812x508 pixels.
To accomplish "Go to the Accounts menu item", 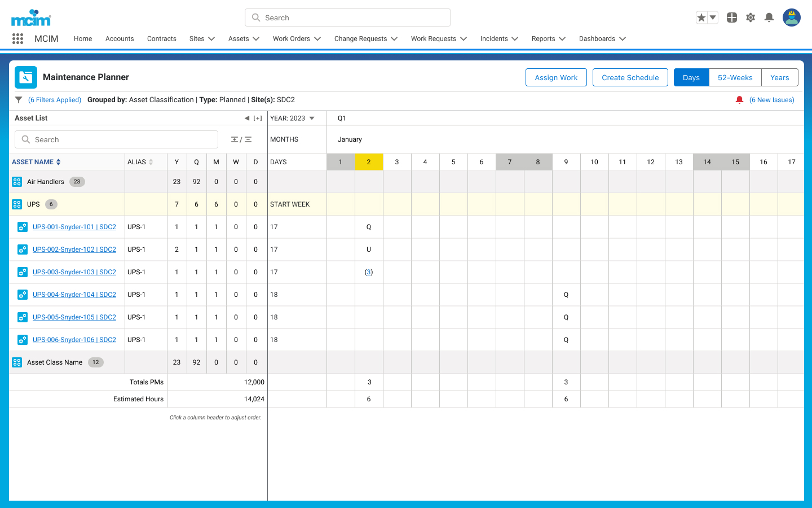I will coord(120,38).
